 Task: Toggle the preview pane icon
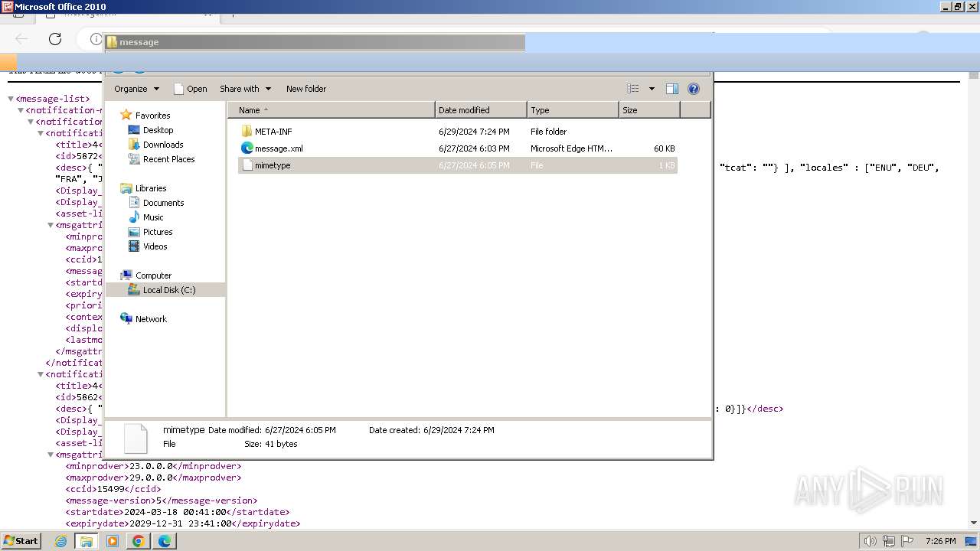click(x=672, y=89)
